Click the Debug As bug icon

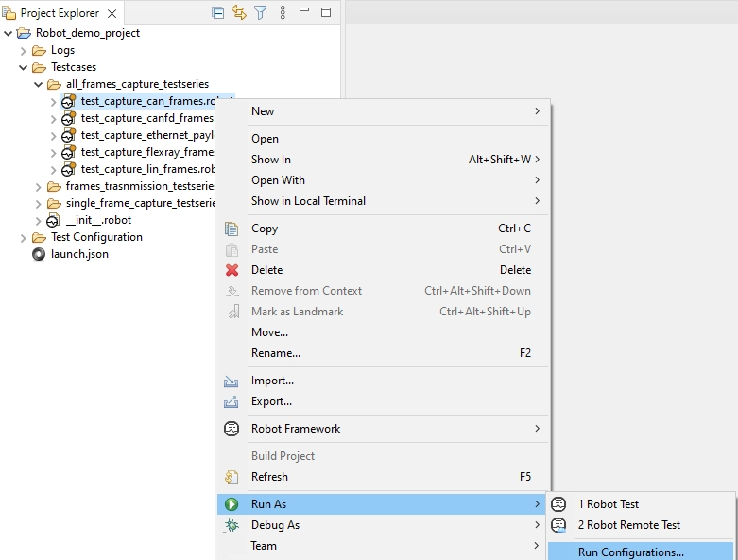pyautogui.click(x=232, y=525)
